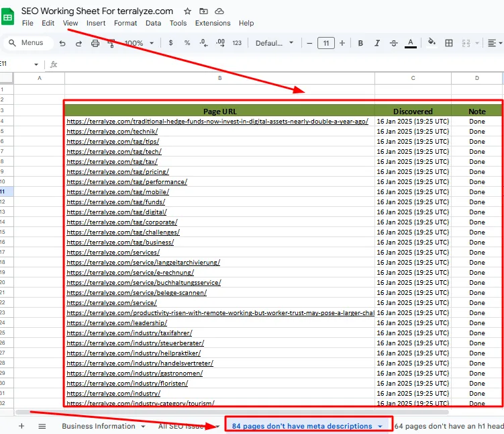The width and height of the screenshot is (504, 434).
Task: Switch to Business Information sheet tab
Action: tap(99, 426)
